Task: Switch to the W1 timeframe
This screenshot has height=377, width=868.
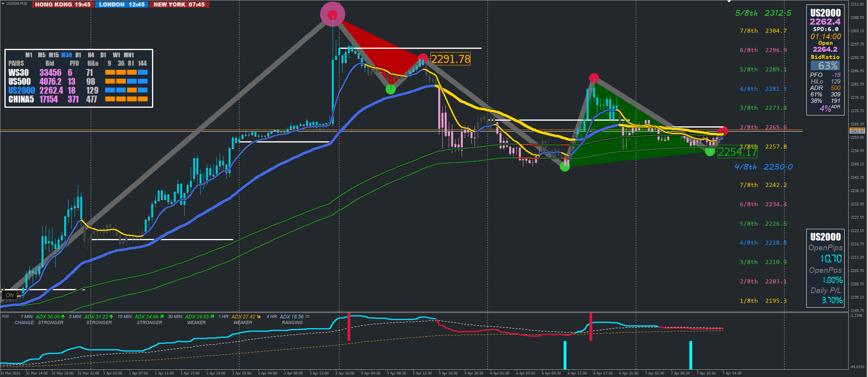Action: (x=117, y=55)
